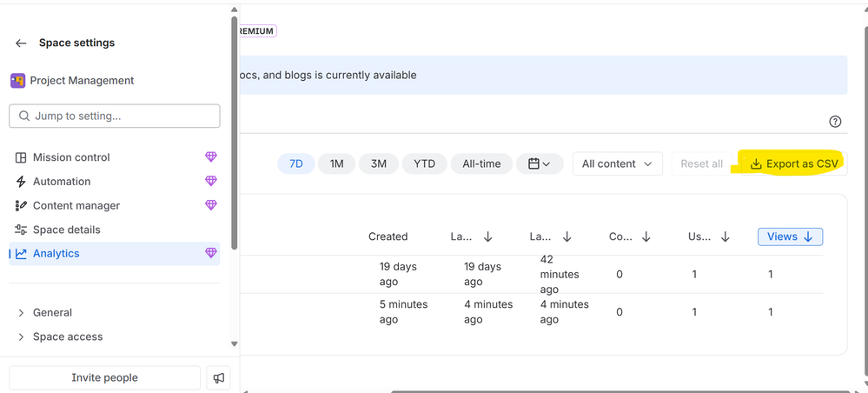
Task: Open Mission control in the sidebar
Action: pos(71,157)
